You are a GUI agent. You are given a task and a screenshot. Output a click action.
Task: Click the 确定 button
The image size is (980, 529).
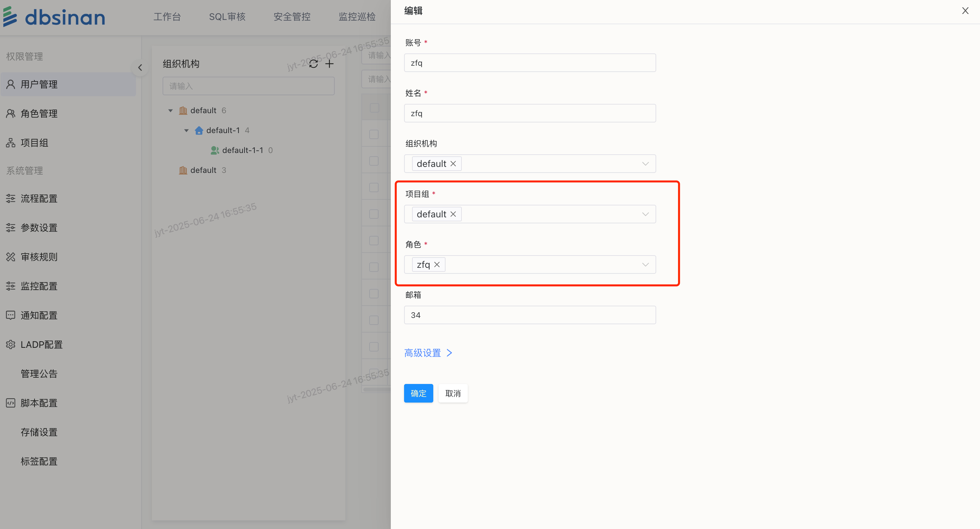[418, 393]
